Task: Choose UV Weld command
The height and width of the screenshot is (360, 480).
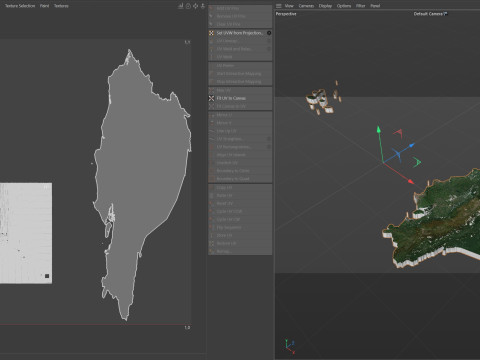Action: pyautogui.click(x=240, y=57)
